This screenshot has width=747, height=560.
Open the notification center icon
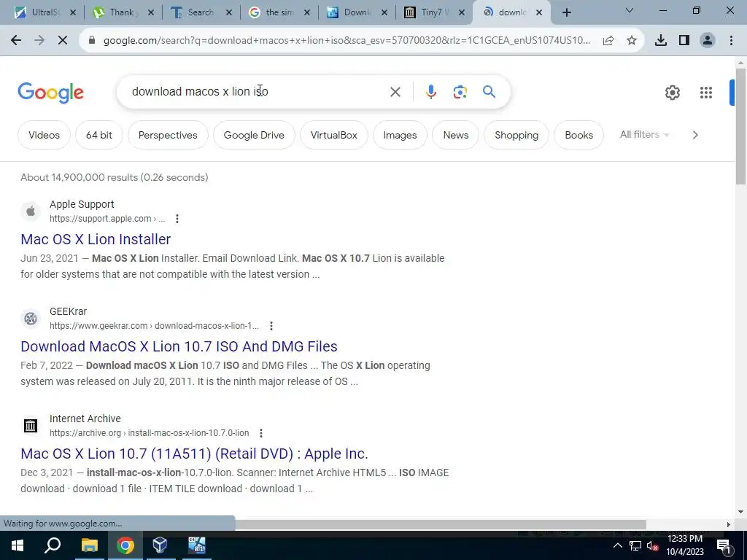[724, 545]
